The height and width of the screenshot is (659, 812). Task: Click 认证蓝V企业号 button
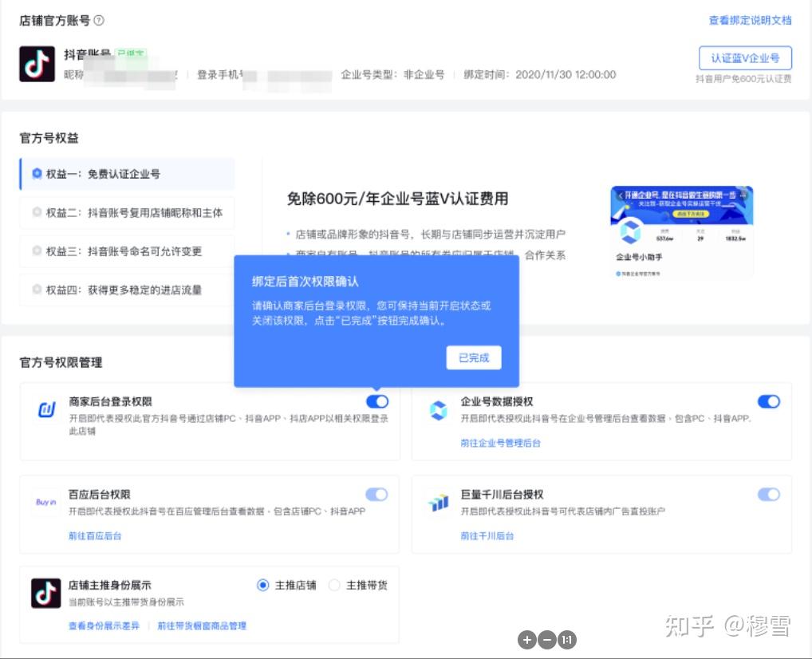pyautogui.click(x=745, y=58)
